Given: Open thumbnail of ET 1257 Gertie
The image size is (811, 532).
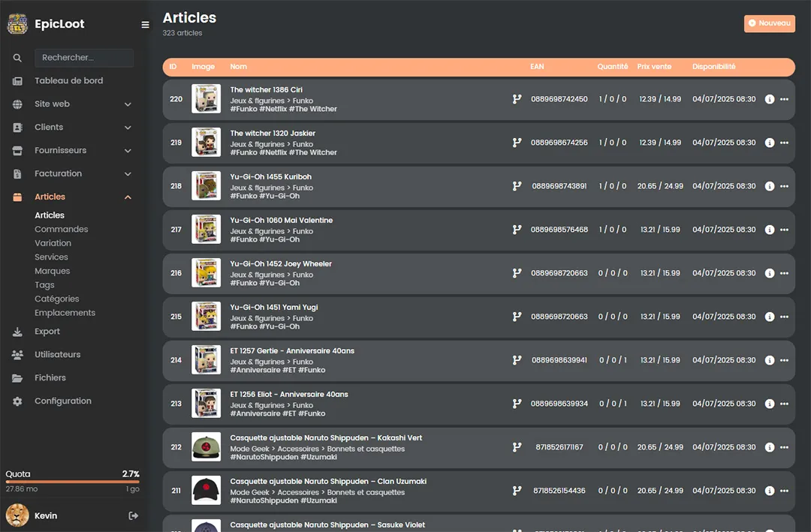Looking at the screenshot, I should click(206, 360).
